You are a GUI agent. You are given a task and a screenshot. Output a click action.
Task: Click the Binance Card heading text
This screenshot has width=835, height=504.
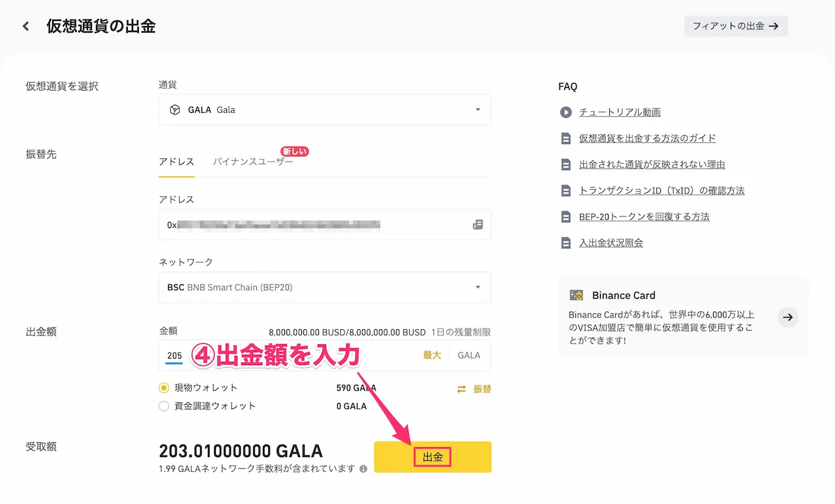(624, 295)
